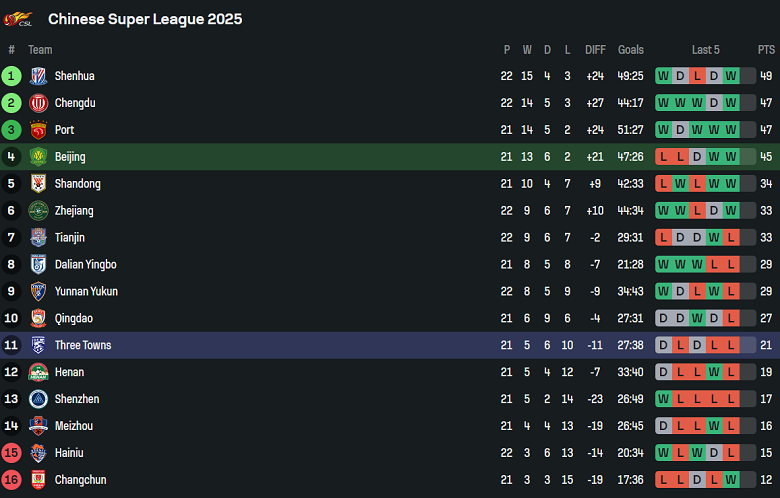Open the Three Towns team link

83,345
